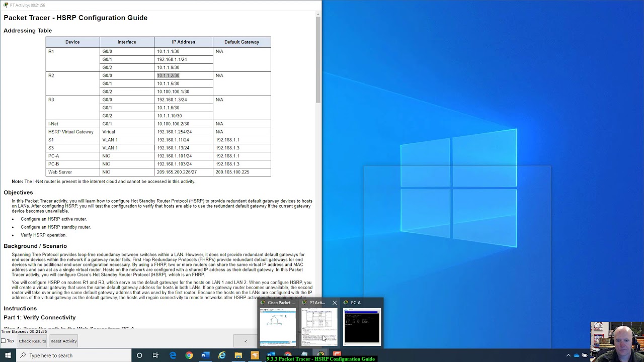This screenshot has height=362, width=644.
Task: Open Task View from the taskbar
Action: [x=155, y=355]
